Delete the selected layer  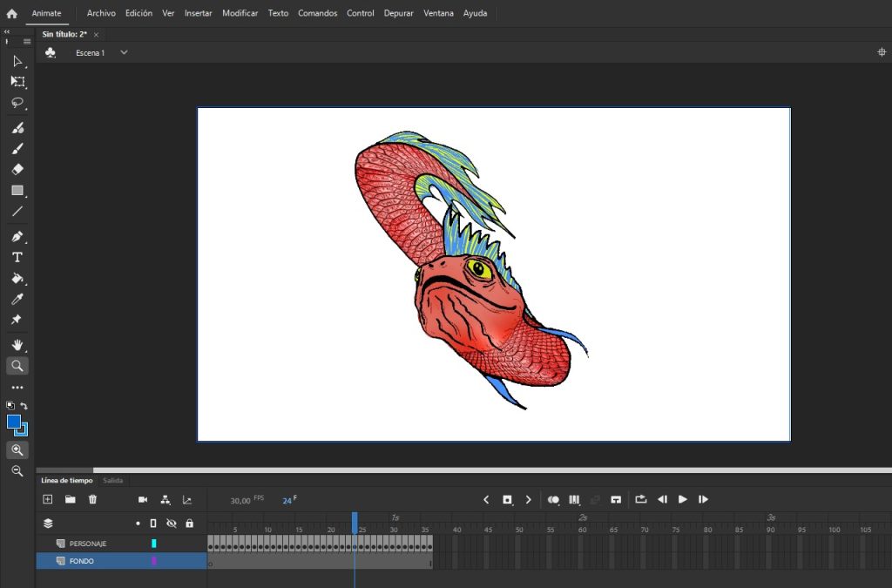[92, 499]
